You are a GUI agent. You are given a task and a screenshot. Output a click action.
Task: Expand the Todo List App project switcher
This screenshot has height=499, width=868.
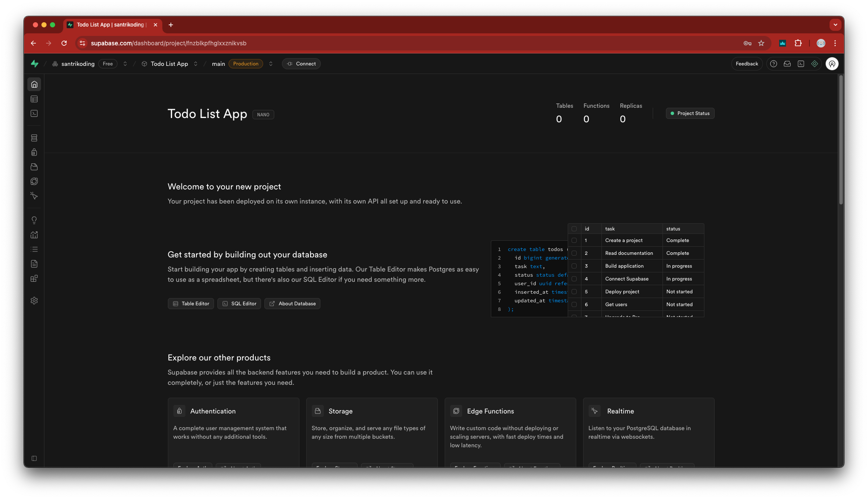[196, 64]
